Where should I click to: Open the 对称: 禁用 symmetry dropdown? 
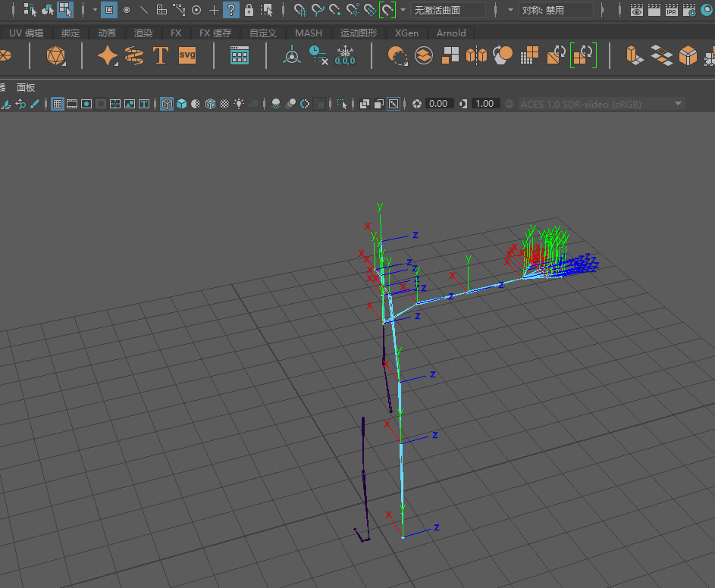coord(556,10)
